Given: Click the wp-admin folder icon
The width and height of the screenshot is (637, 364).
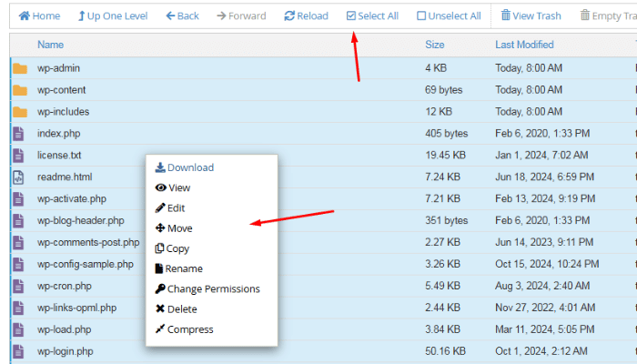Looking at the screenshot, I should click(x=19, y=68).
